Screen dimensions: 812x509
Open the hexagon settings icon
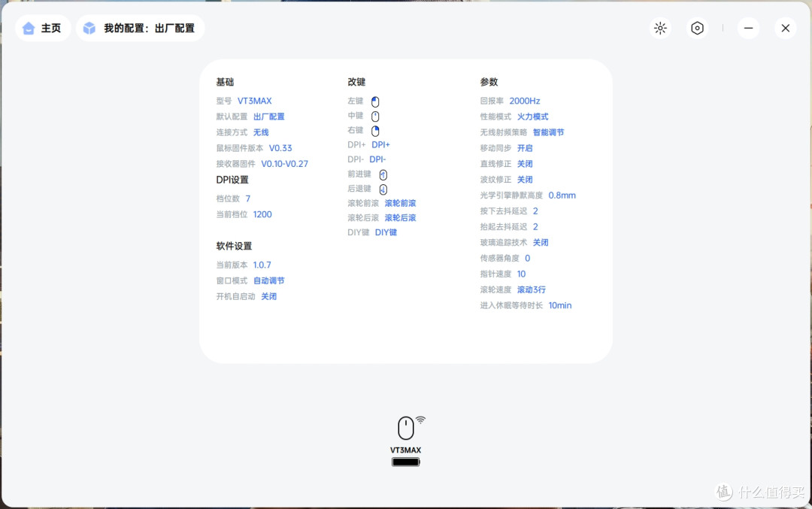pos(698,28)
